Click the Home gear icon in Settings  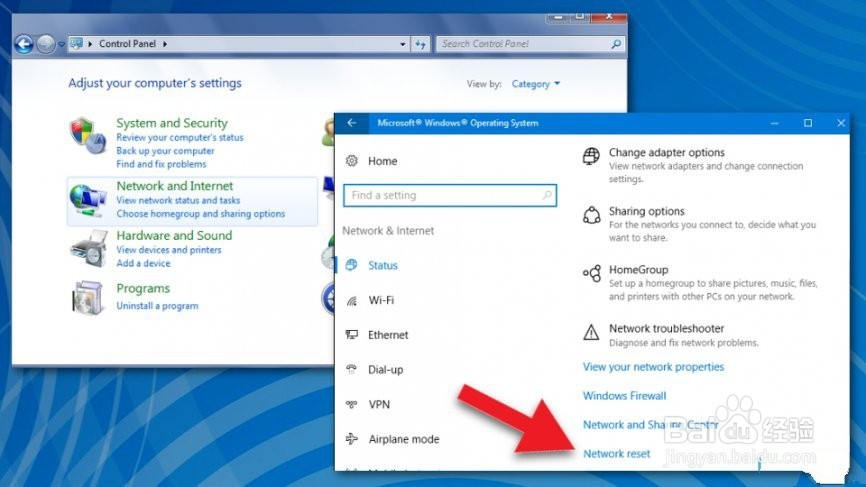(352, 161)
